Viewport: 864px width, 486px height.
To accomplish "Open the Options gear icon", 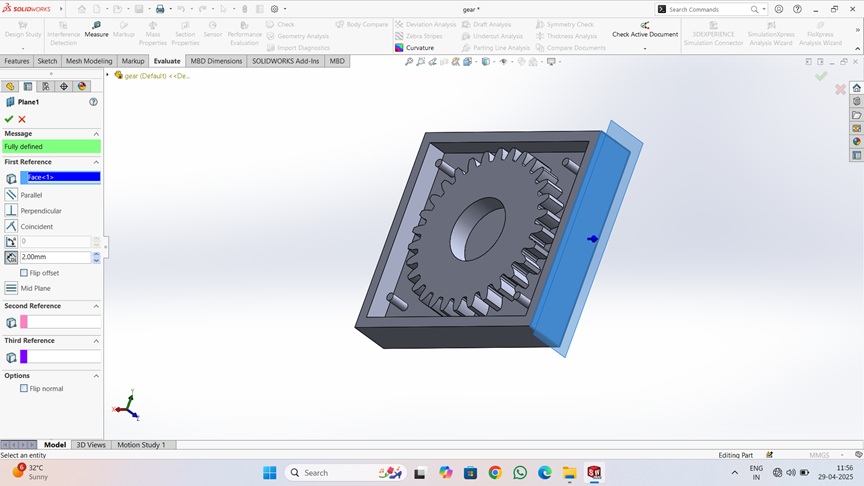I will point(274,9).
